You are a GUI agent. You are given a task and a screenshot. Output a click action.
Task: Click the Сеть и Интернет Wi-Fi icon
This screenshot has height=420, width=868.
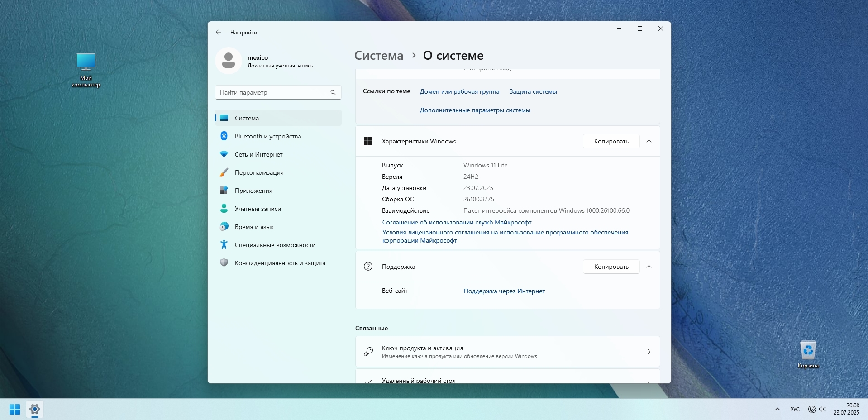pos(224,154)
